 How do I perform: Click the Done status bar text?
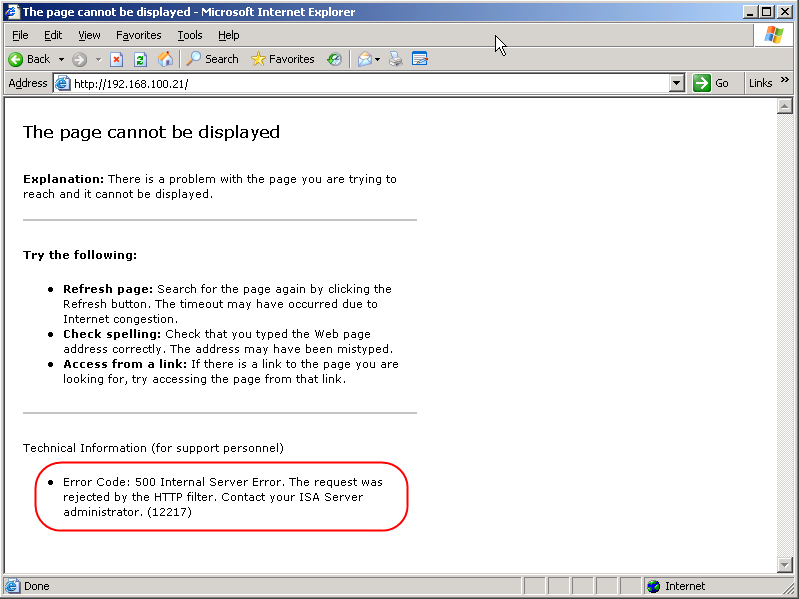(x=37, y=586)
